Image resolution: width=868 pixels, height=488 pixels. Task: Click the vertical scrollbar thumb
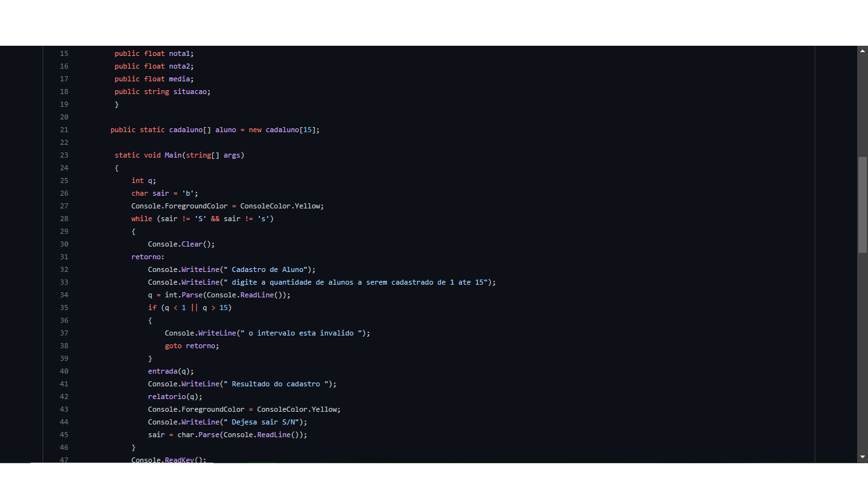[862, 205]
